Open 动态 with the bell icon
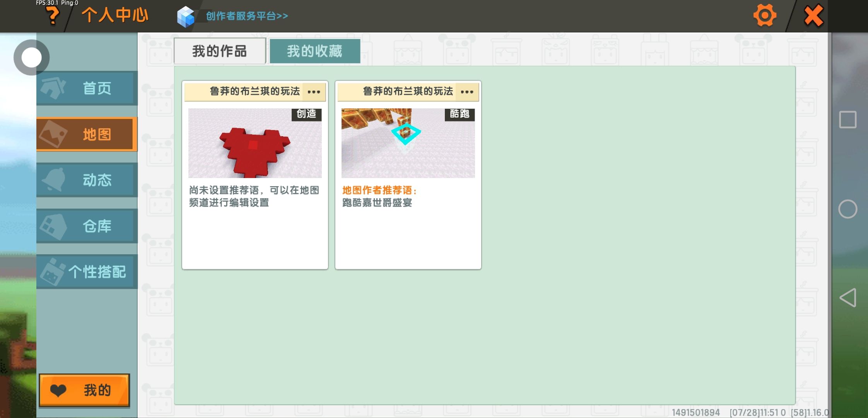Image resolution: width=868 pixels, height=418 pixels. click(x=87, y=180)
